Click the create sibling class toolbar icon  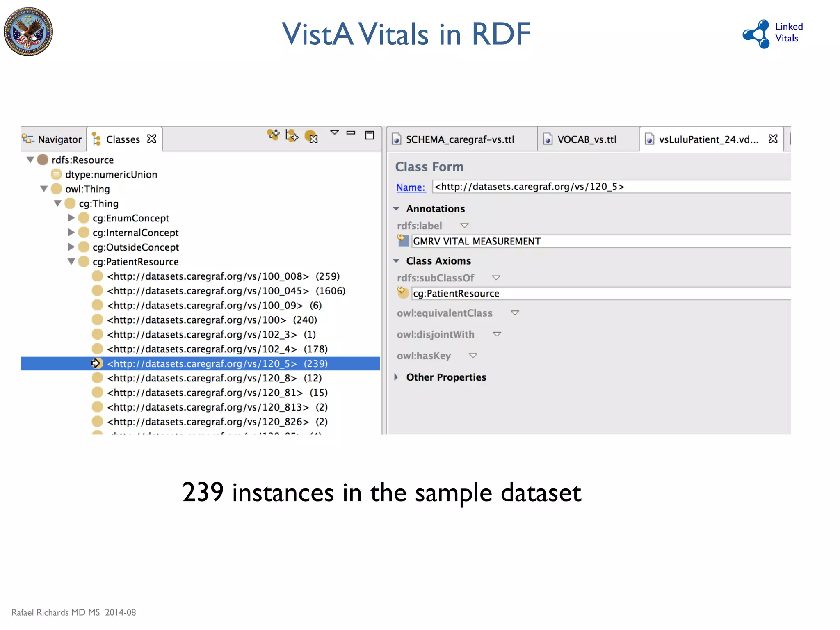pyautogui.click(x=292, y=136)
